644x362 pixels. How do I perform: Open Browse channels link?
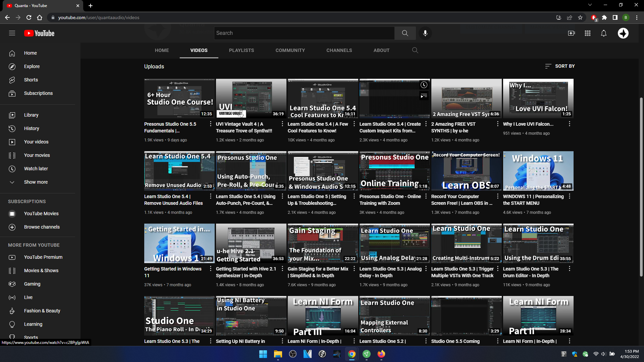coord(42,227)
